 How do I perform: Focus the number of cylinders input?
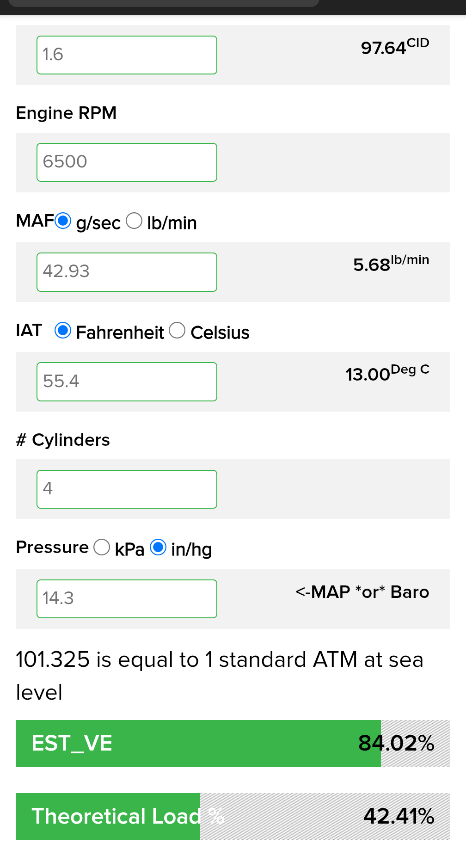click(x=127, y=489)
